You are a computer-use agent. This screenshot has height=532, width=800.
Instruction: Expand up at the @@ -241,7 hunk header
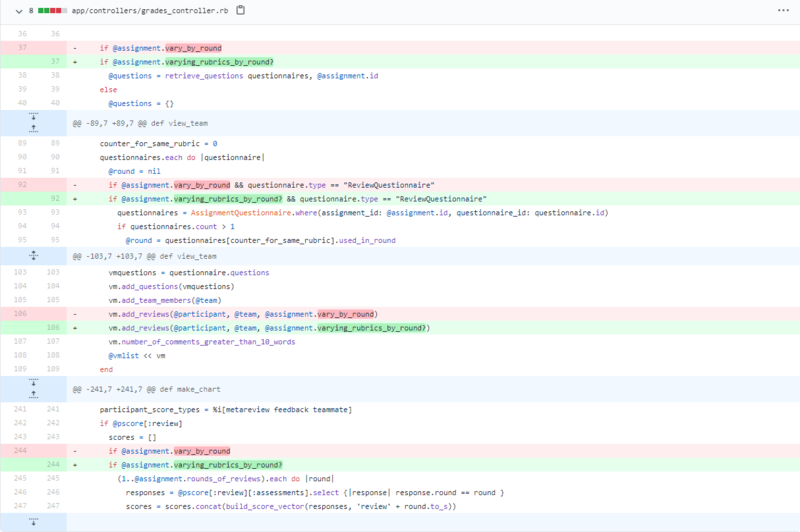33,395
